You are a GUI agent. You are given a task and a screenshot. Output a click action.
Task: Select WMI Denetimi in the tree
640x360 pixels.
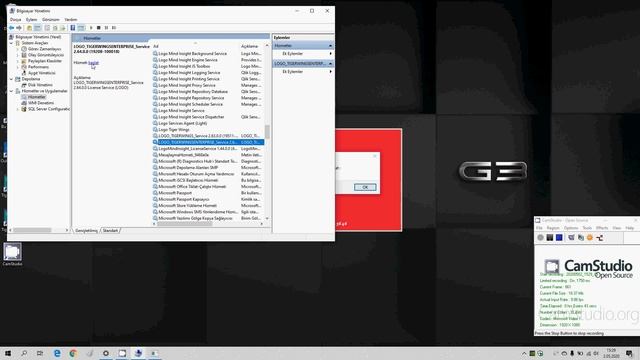pos(41,103)
